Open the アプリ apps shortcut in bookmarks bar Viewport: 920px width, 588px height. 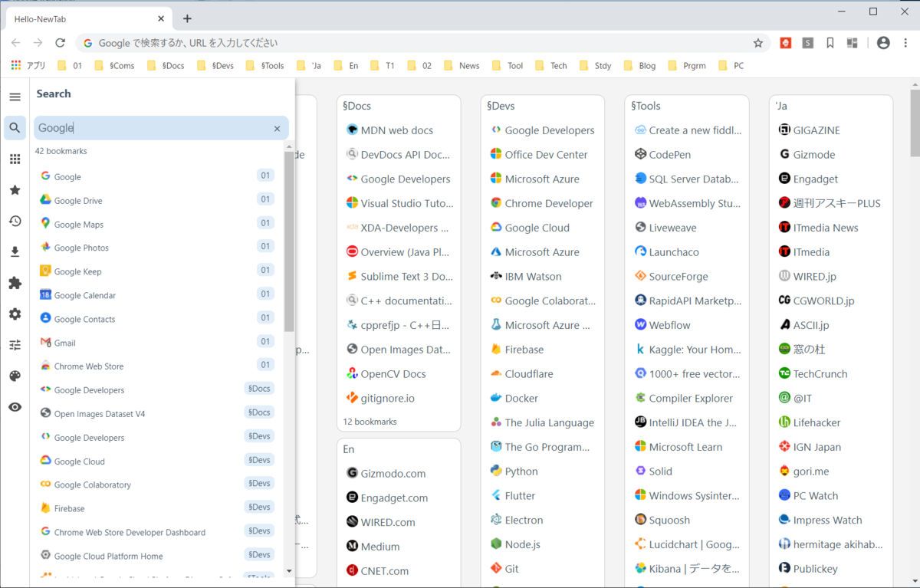[x=29, y=65]
